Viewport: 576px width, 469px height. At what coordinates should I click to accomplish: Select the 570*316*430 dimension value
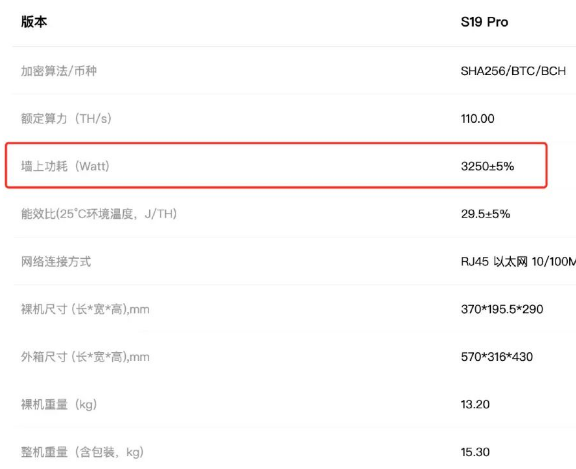tap(497, 357)
